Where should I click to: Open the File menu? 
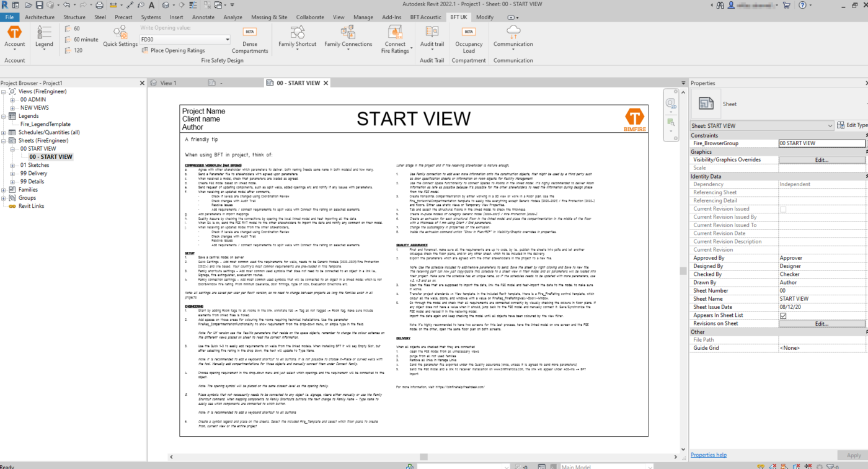[x=10, y=17]
